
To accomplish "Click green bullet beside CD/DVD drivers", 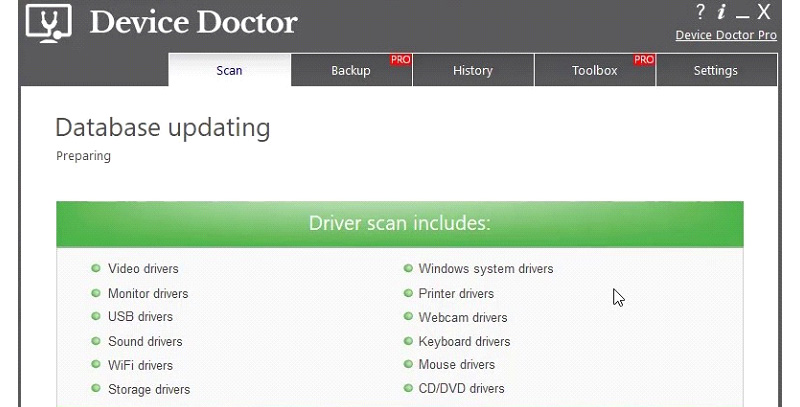I will (x=408, y=388).
